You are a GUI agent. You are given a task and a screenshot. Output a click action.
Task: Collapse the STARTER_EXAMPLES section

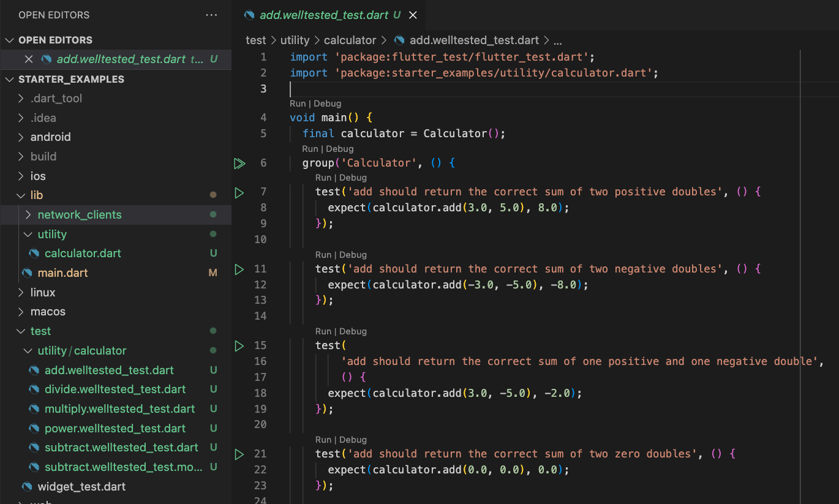[x=10, y=79]
